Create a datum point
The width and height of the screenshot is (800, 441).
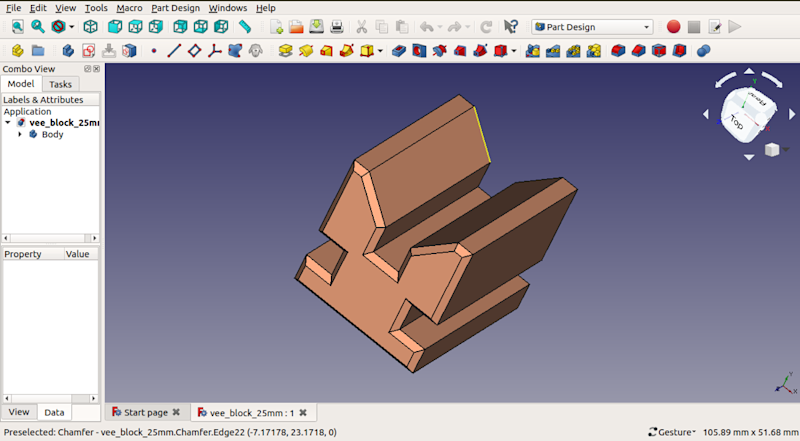pos(154,51)
